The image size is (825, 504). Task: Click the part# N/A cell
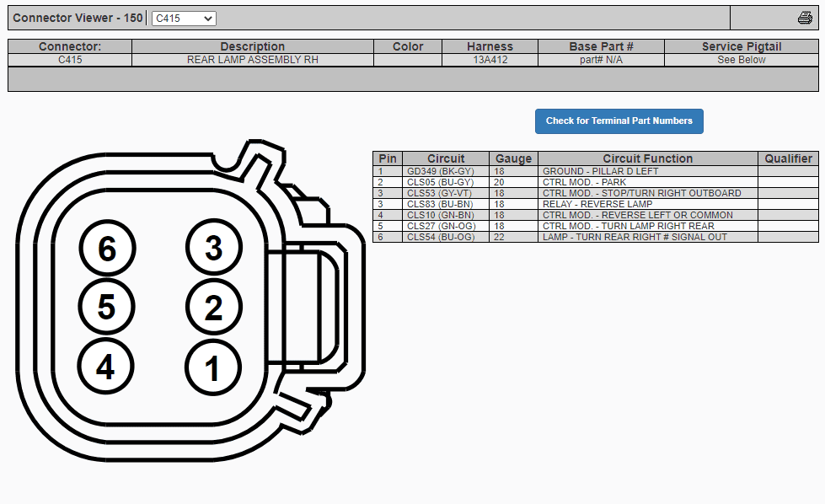[601, 60]
